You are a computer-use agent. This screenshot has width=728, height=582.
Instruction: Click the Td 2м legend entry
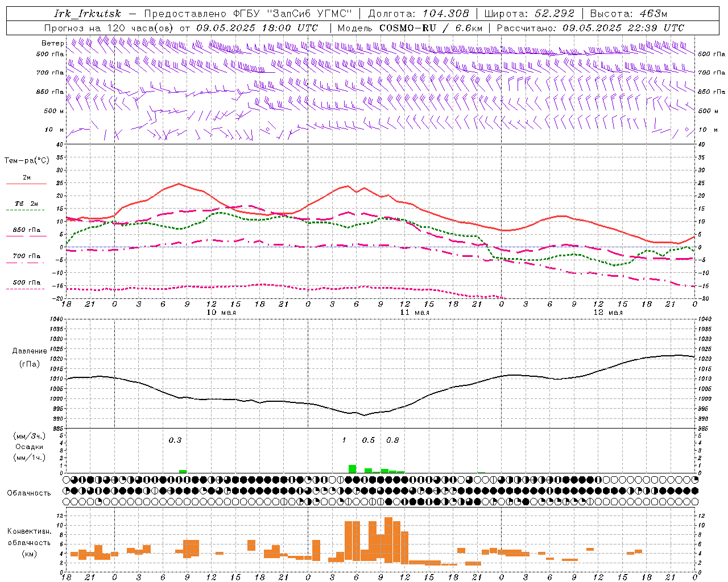pos(27,203)
